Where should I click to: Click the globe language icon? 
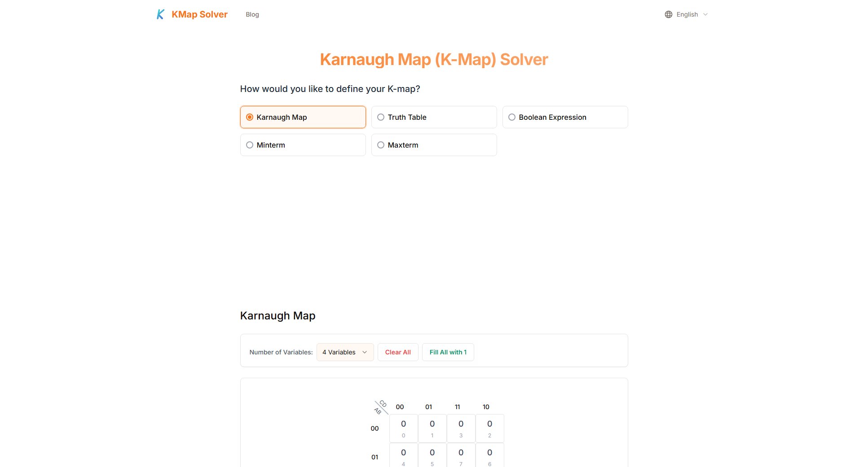pyautogui.click(x=668, y=14)
